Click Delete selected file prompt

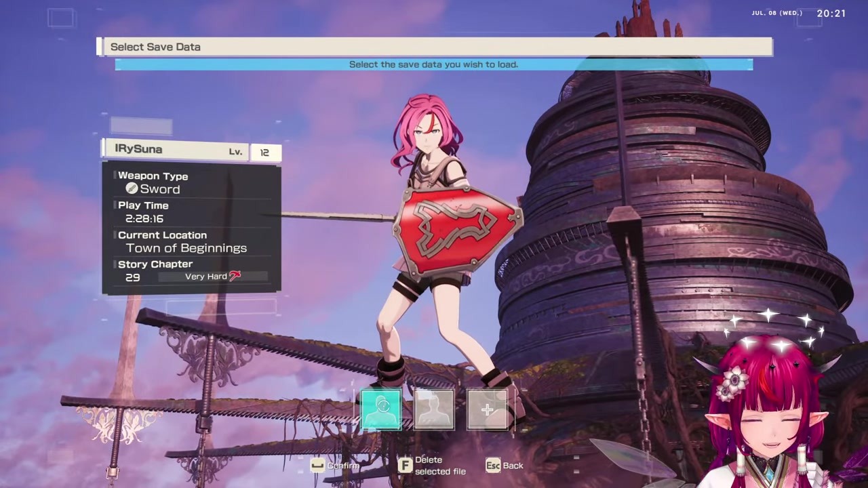pos(440,466)
